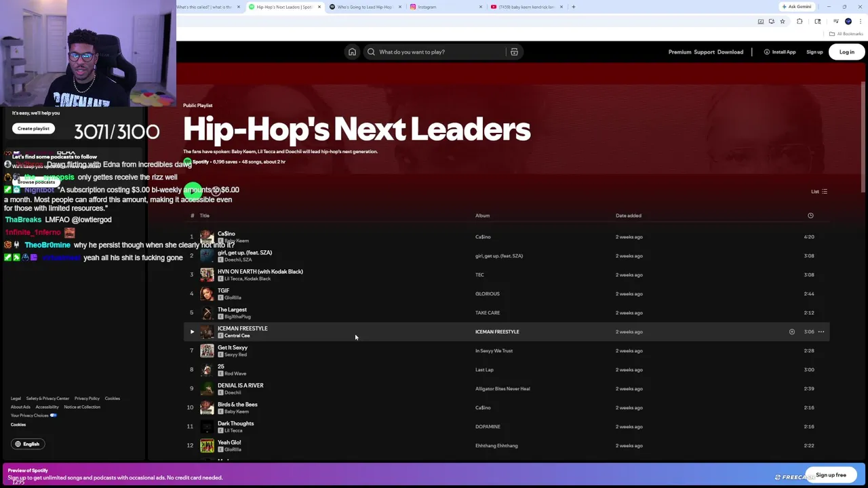The height and width of the screenshot is (488, 868).
Task: Click the clock duration column icon
Action: point(810,216)
